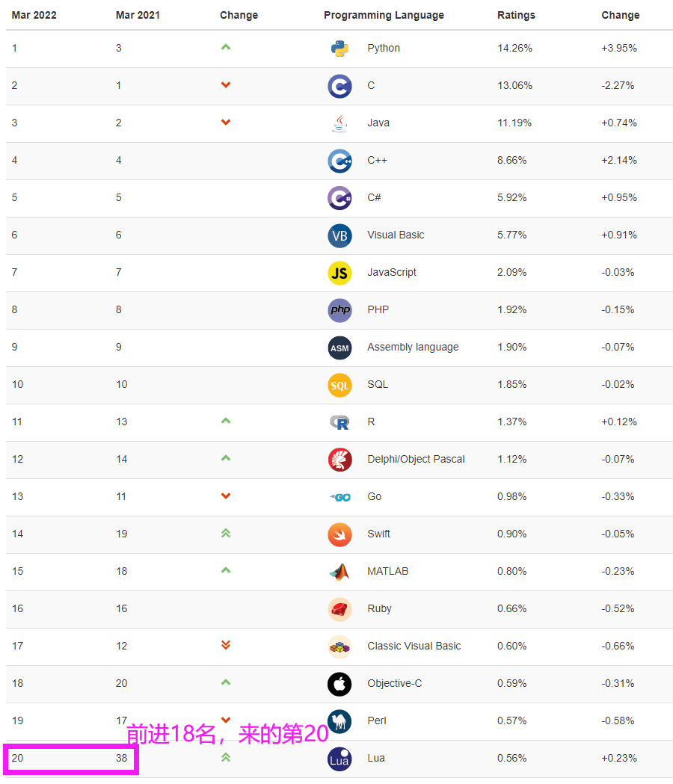Click the Programming Language column header
Image resolution: width=673 pixels, height=784 pixels.
click(x=384, y=15)
